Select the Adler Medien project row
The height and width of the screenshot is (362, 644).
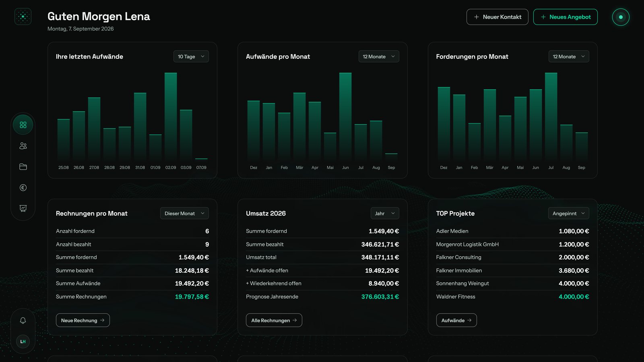(x=512, y=231)
